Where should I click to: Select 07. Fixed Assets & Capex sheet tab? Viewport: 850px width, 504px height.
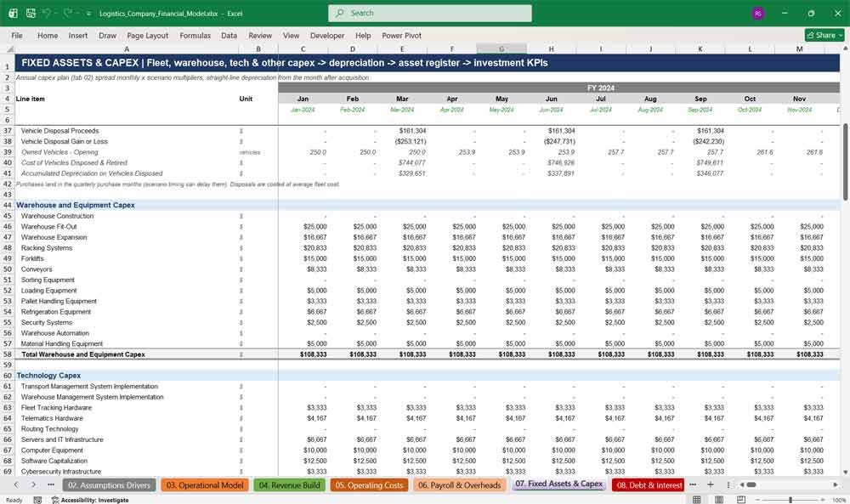[x=559, y=484]
